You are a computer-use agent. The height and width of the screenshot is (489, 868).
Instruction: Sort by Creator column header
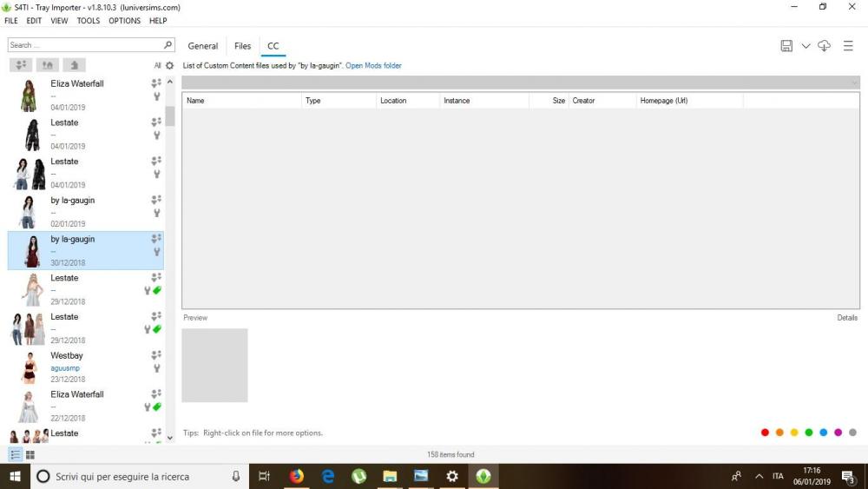click(x=602, y=101)
